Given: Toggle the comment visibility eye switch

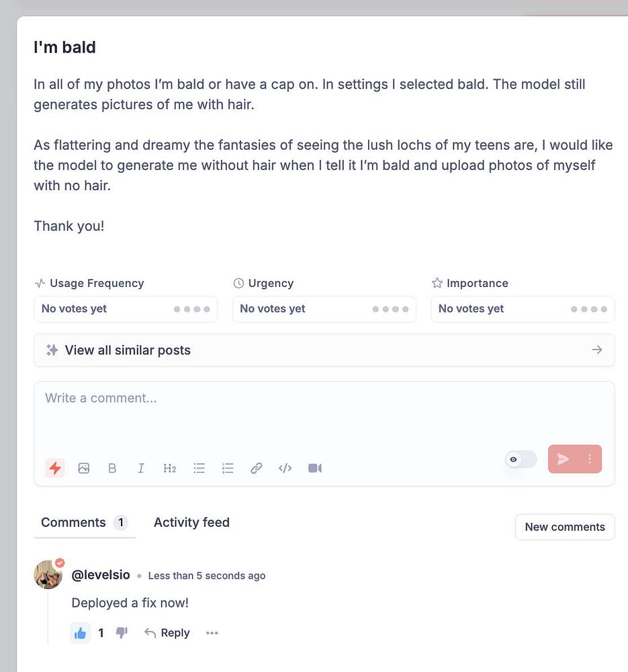Looking at the screenshot, I should pyautogui.click(x=521, y=460).
